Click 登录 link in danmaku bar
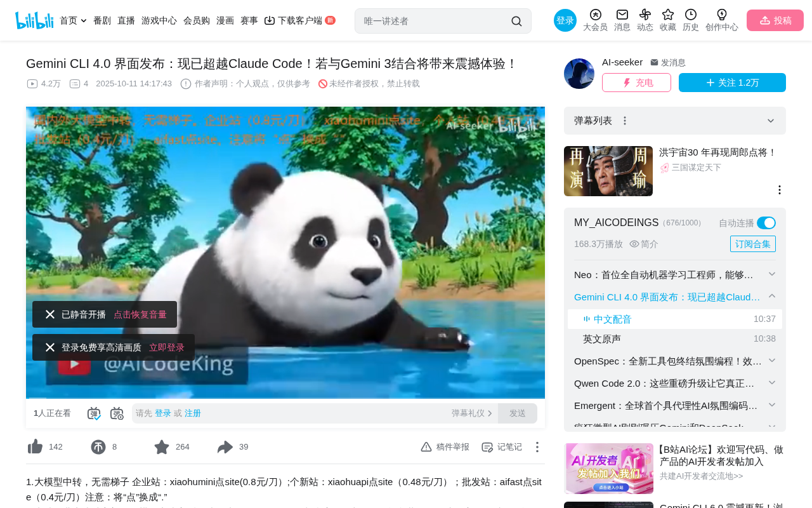Screen dimensions: 812x508 click(x=163, y=413)
